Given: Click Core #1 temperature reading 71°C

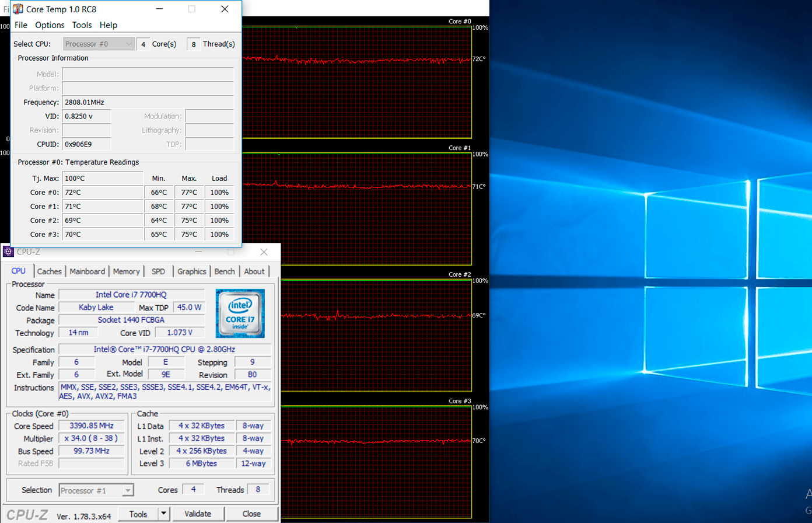Looking at the screenshot, I should click(103, 206).
